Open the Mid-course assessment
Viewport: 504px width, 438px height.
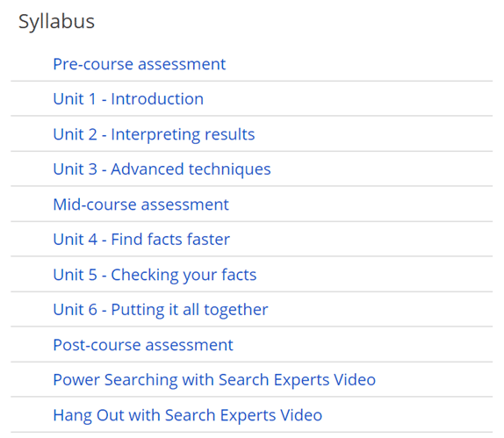coord(140,205)
